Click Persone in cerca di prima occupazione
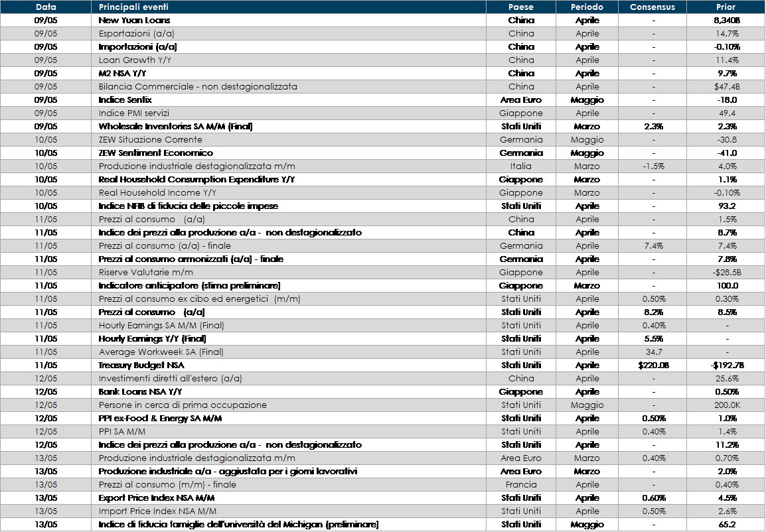The height and width of the screenshot is (532, 766). pos(183,405)
